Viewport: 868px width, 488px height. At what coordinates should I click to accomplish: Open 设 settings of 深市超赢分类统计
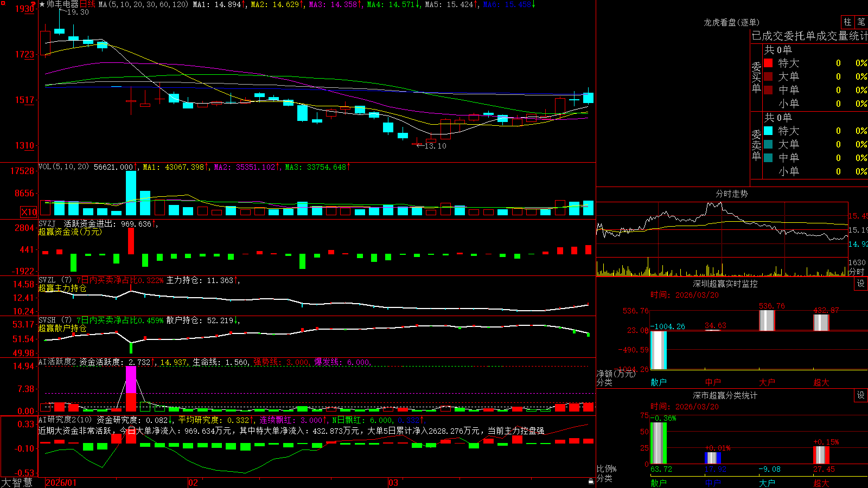tap(861, 395)
